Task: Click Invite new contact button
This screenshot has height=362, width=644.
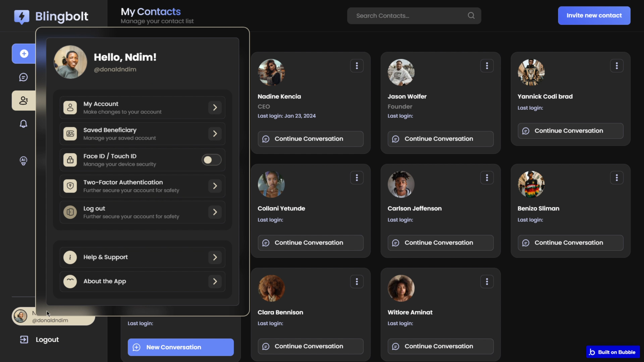Action: point(594,16)
